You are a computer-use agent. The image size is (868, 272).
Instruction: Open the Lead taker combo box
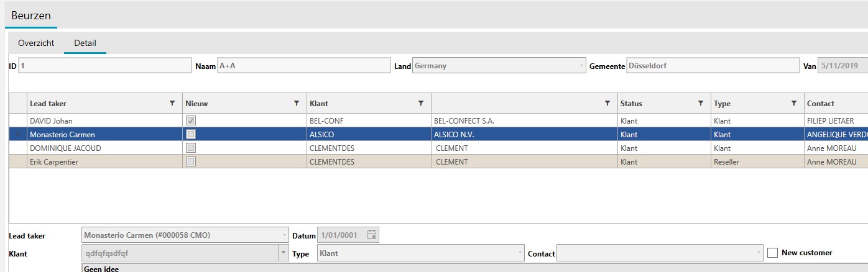click(x=285, y=235)
